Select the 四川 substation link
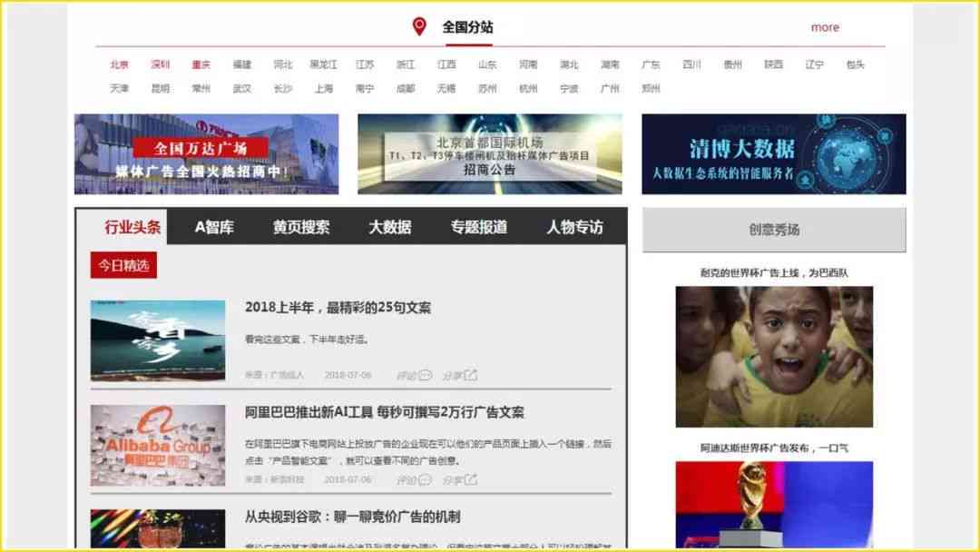Viewport: 980px width, 552px height. point(691,64)
